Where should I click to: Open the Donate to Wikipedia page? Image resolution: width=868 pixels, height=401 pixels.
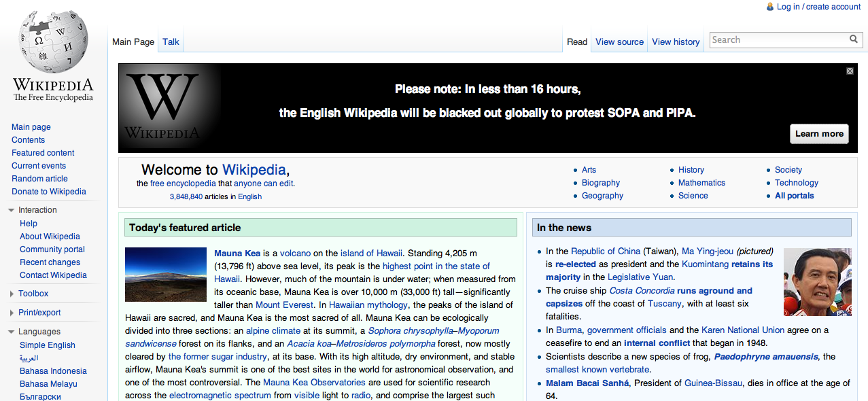point(48,191)
